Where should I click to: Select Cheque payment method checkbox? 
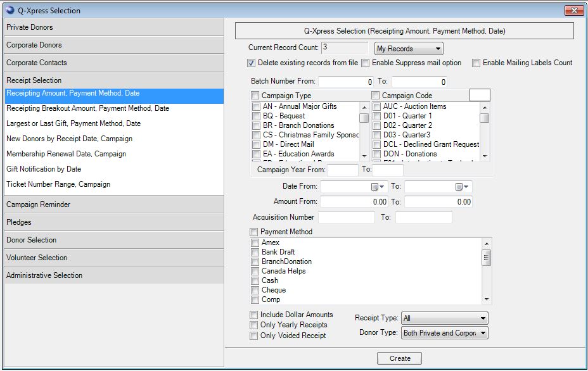pos(255,290)
